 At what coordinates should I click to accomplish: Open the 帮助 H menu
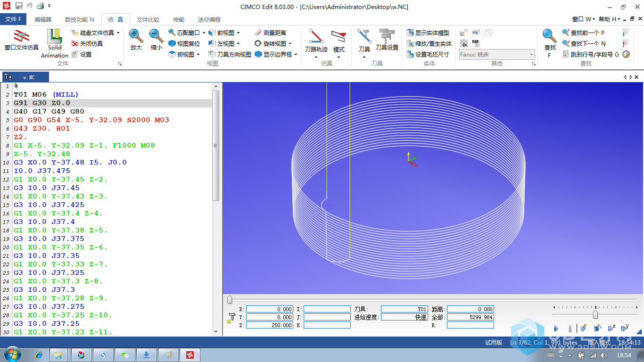(x=609, y=19)
